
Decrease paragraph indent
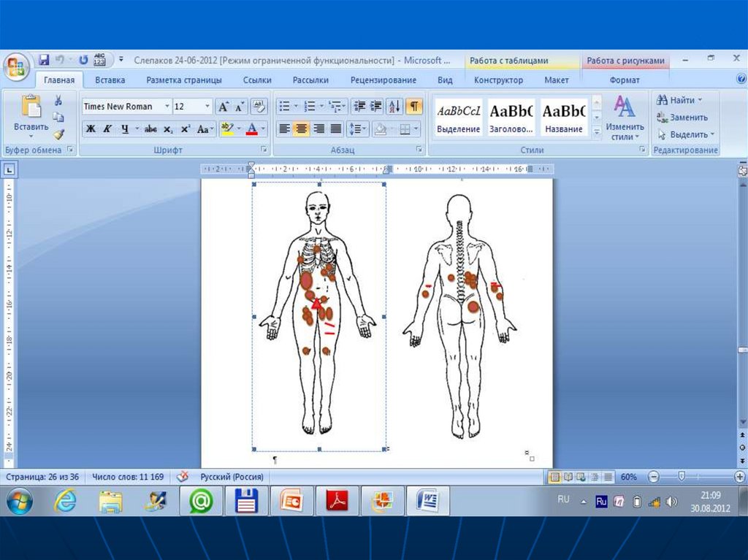[359, 106]
